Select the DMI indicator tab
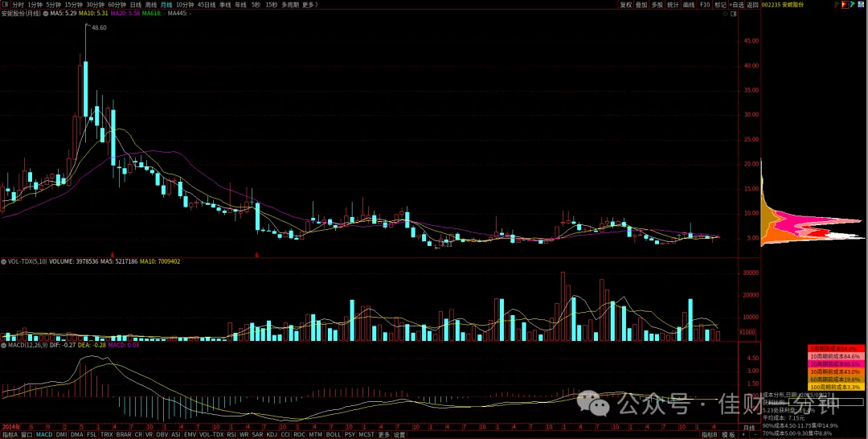This screenshot has height=439, width=868. tap(61, 434)
